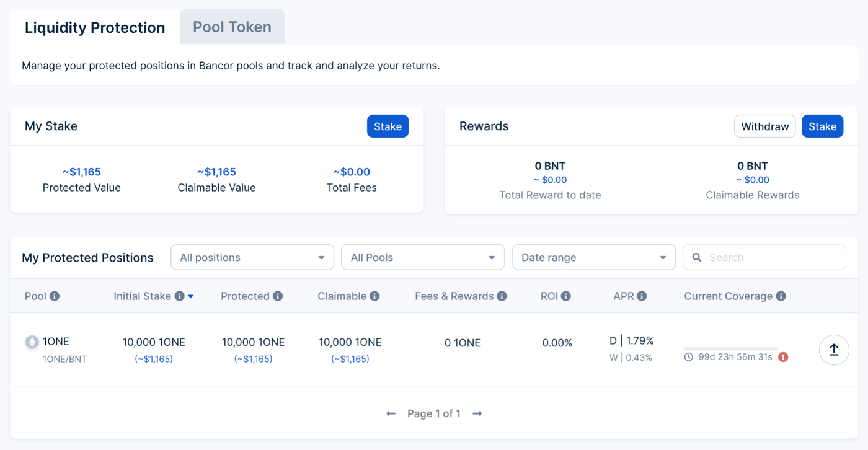Go to next page with right arrow
This screenshot has width=868, height=450.
coord(477,413)
